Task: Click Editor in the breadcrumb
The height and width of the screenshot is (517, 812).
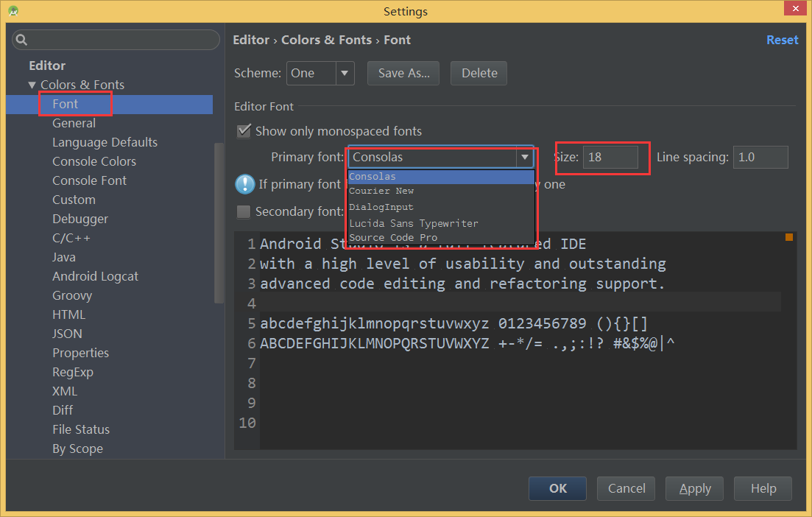Action: [x=251, y=40]
